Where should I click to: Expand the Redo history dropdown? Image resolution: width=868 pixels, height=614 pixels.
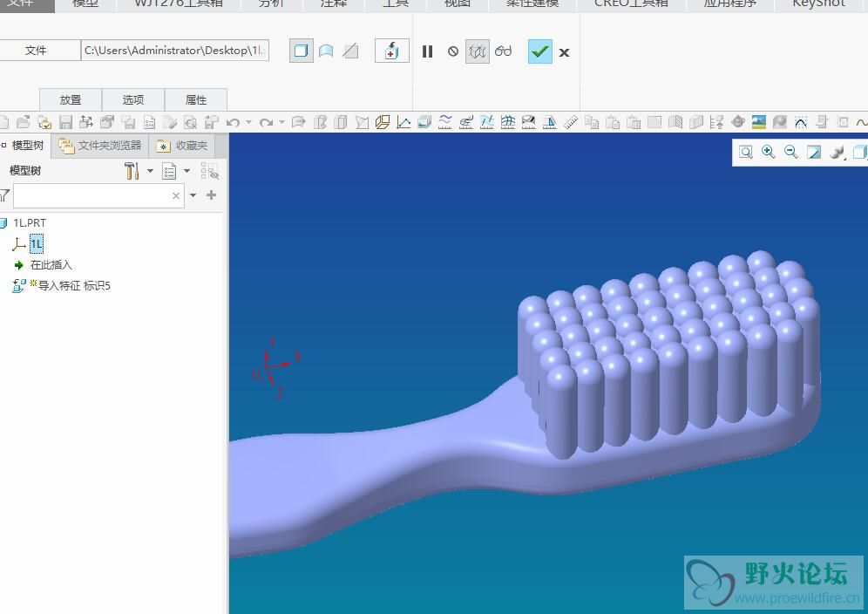click(281, 122)
